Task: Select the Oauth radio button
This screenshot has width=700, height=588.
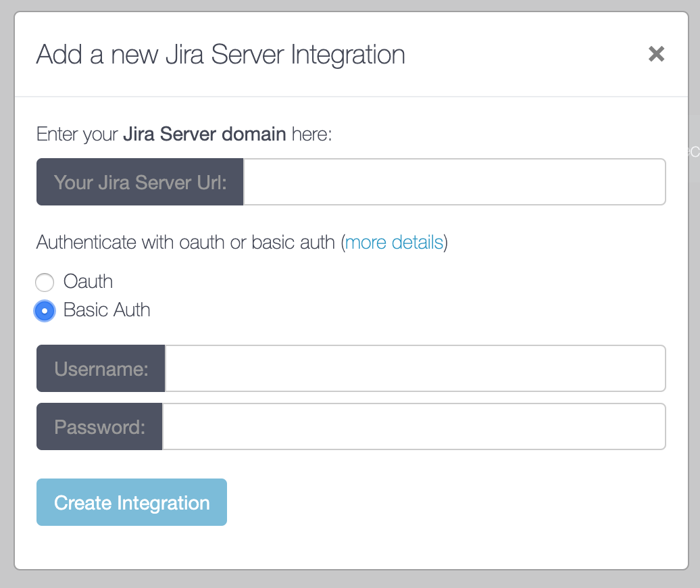Action: [45, 282]
